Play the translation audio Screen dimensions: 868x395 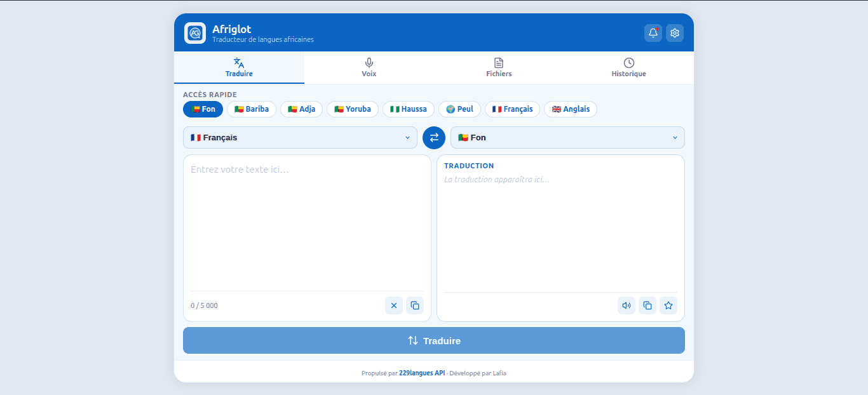[627, 305]
